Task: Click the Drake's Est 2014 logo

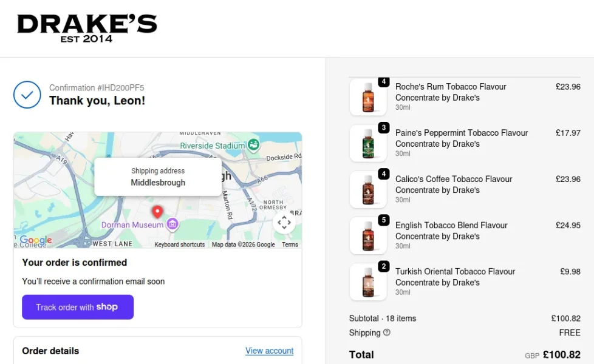Action: pyautogui.click(x=87, y=29)
